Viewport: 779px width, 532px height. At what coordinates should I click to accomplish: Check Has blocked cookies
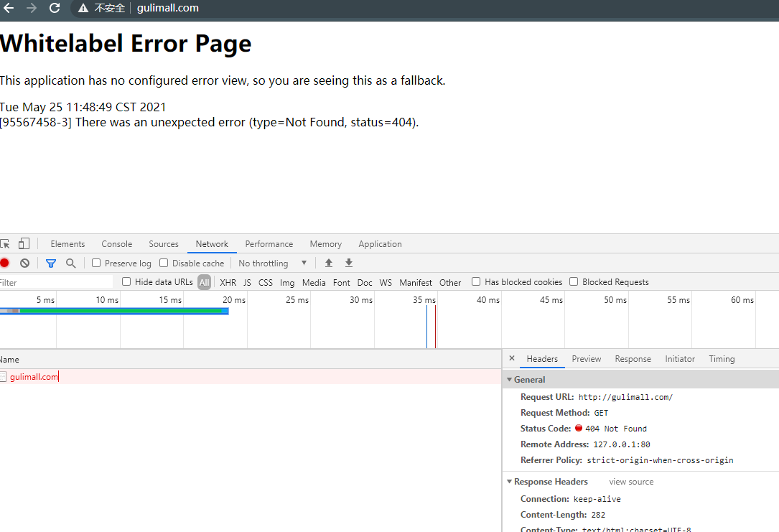click(x=476, y=281)
